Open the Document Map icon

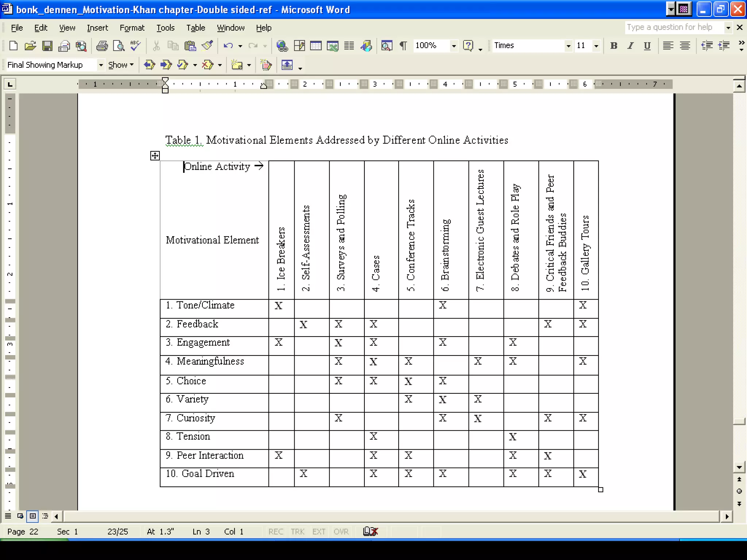(x=387, y=46)
